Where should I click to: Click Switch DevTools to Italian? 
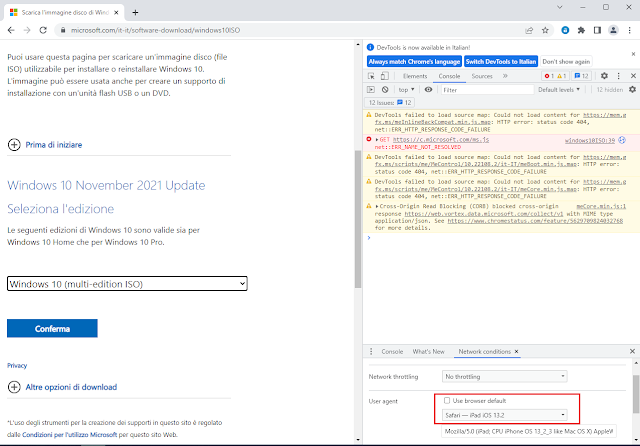coord(501,62)
